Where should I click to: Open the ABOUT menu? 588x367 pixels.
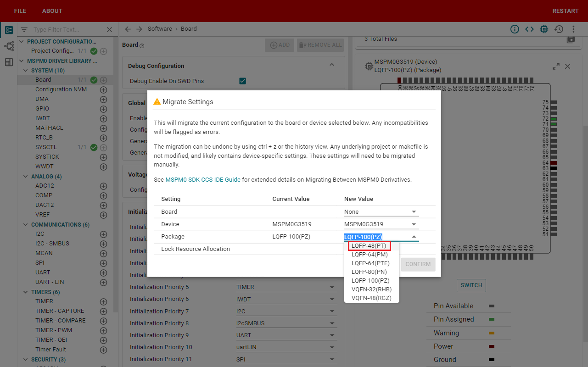tap(52, 11)
